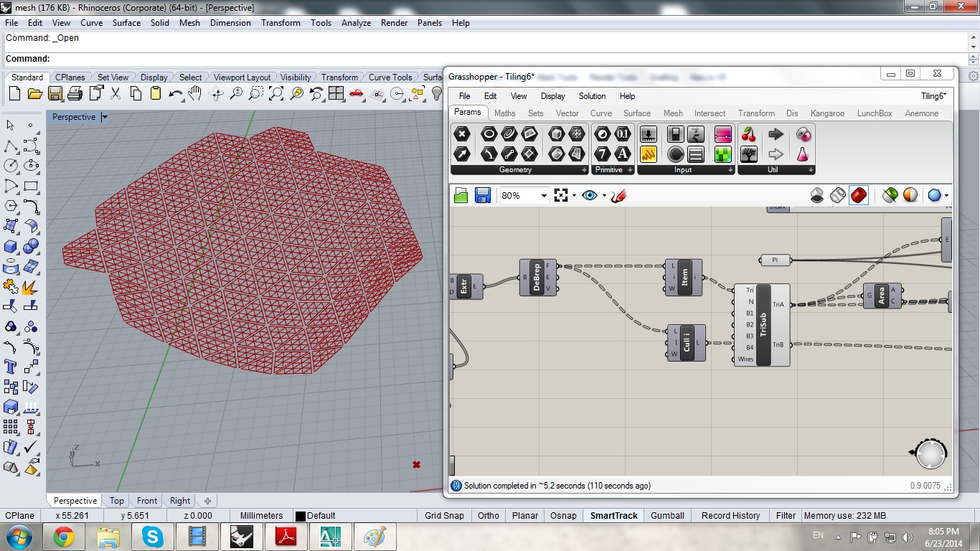Image resolution: width=980 pixels, height=551 pixels.
Task: Click the red car icon in Rhino toolbar
Action: tap(356, 94)
